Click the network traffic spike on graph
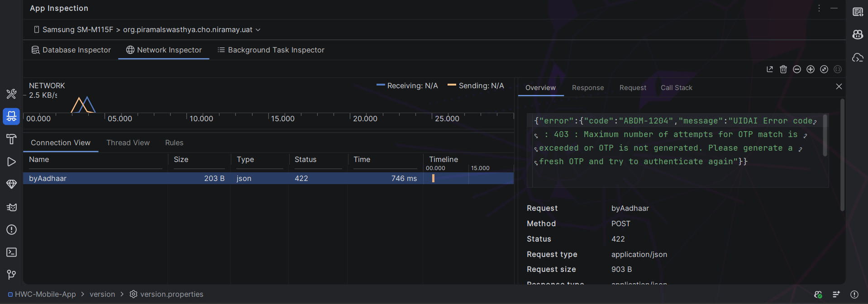The width and height of the screenshot is (868, 304). click(x=83, y=104)
